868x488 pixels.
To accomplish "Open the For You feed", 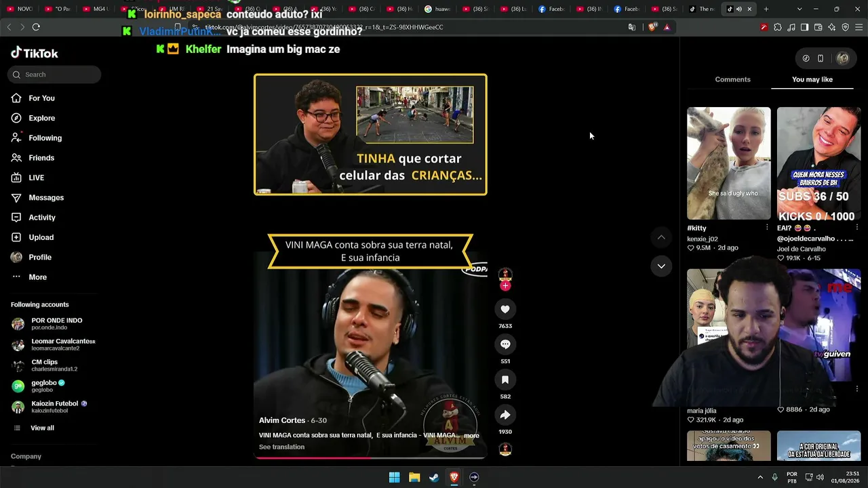I will (x=33, y=98).
